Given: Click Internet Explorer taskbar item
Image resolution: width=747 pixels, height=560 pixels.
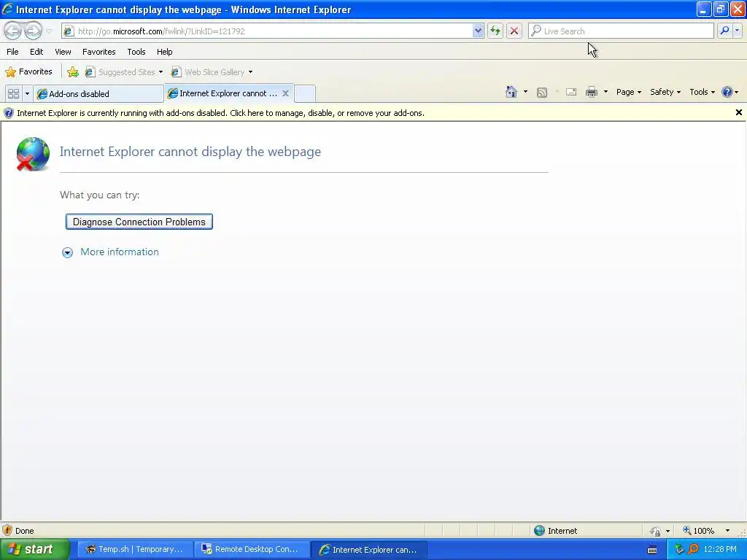Looking at the screenshot, I should [368, 549].
